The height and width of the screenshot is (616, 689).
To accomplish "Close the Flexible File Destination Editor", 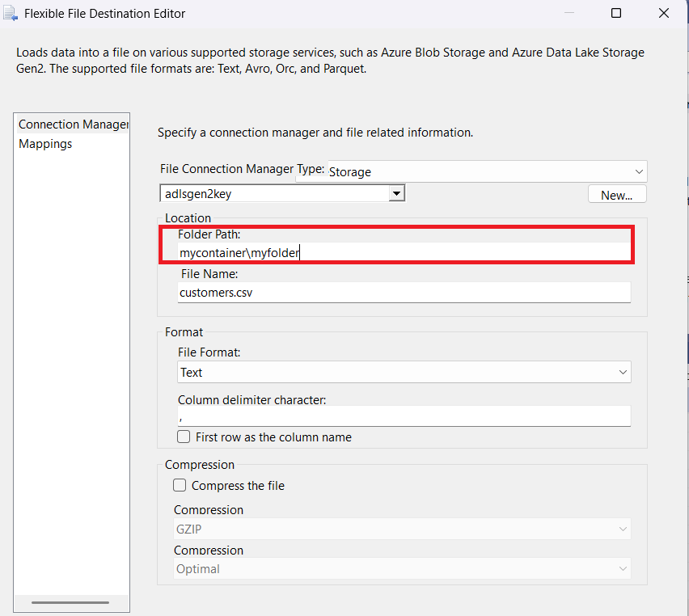I will pyautogui.click(x=663, y=13).
